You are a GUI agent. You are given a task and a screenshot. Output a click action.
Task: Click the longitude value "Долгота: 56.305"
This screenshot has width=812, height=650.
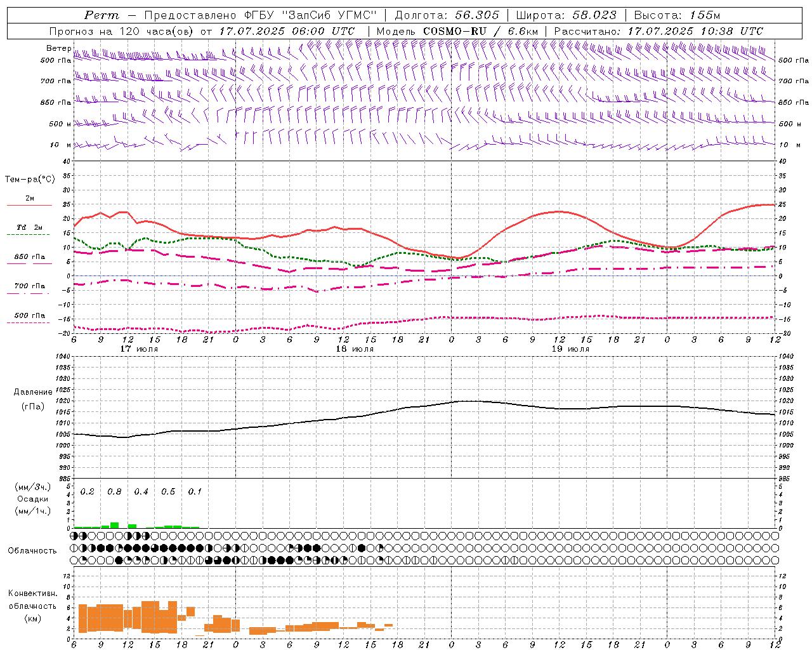tap(447, 15)
